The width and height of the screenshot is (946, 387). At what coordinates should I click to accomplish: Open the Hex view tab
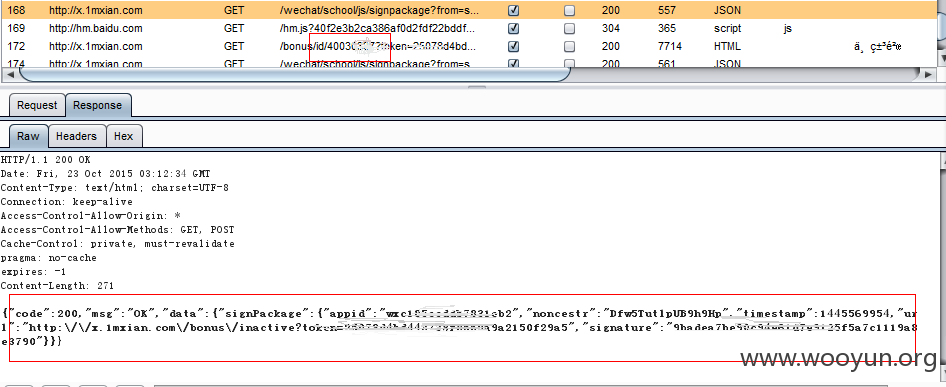click(124, 136)
